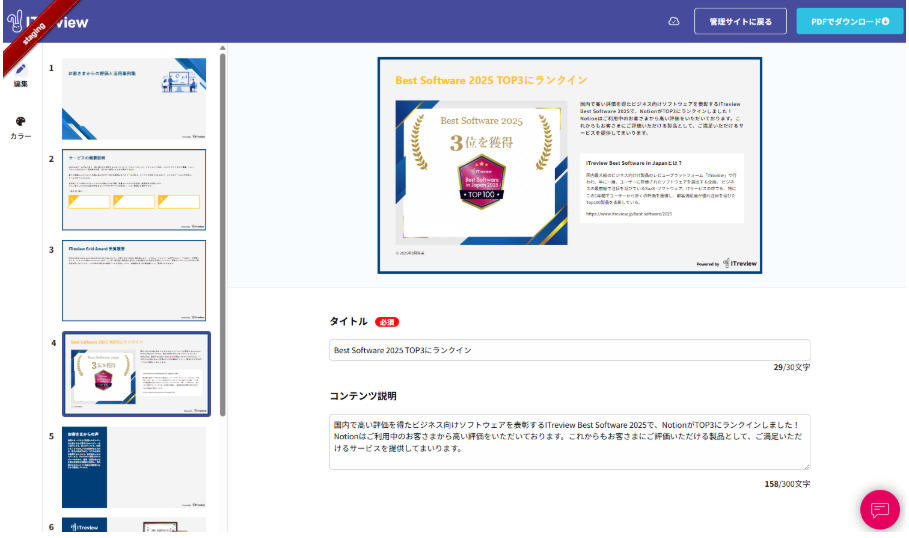
Task: Open the 編集 edit tool in sidebar
Action: click(x=21, y=75)
